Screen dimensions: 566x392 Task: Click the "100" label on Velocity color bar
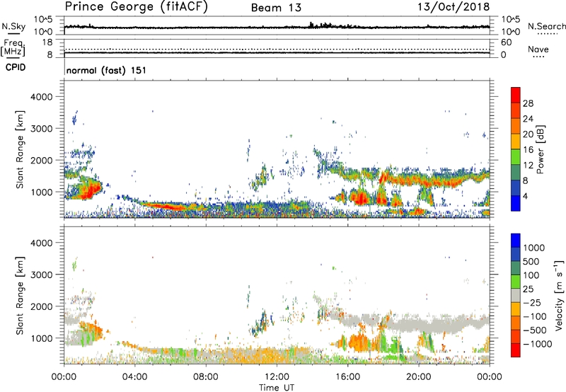(531, 275)
